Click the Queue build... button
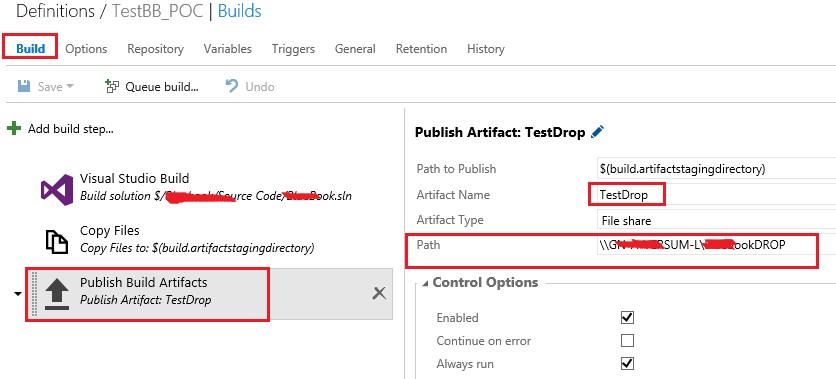The image size is (836, 379). click(152, 86)
